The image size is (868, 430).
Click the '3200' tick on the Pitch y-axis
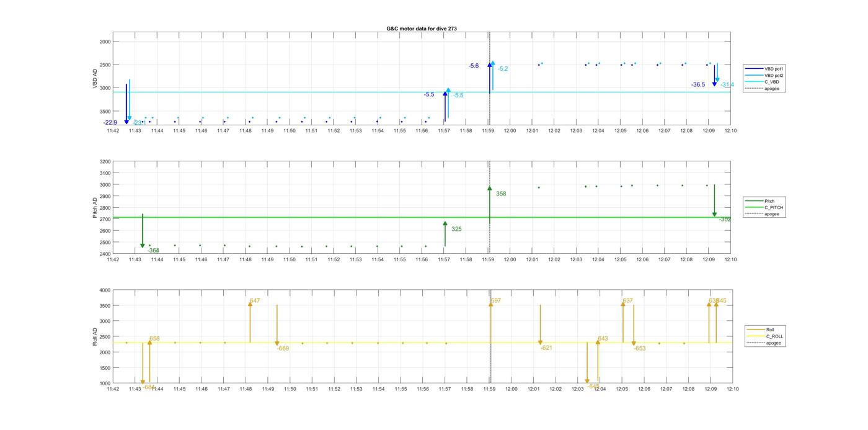pyautogui.click(x=105, y=162)
